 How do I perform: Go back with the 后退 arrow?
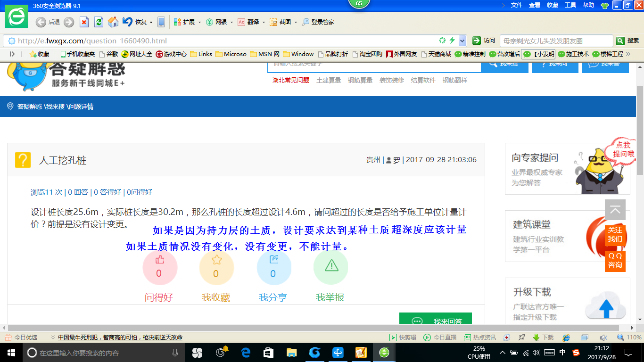pos(41,22)
